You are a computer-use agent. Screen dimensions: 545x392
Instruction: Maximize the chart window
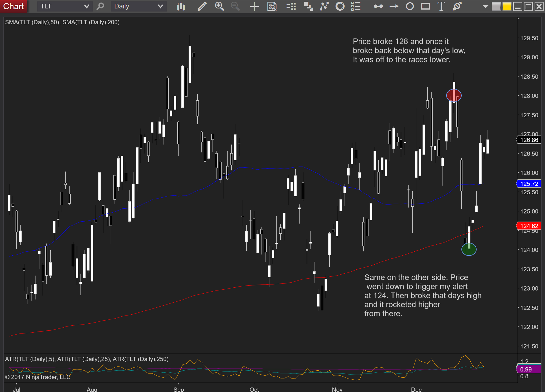[528, 6]
